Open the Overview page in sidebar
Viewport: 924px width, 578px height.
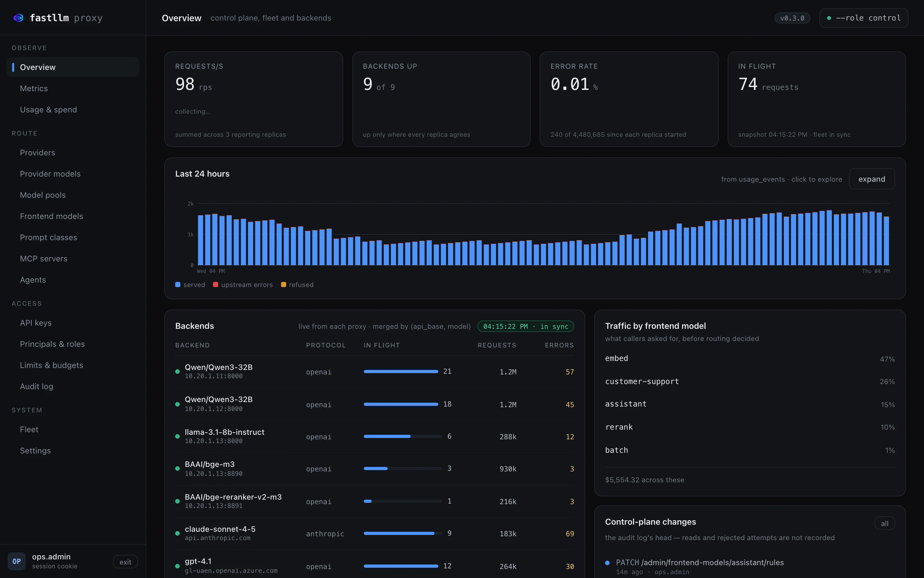(x=73, y=67)
